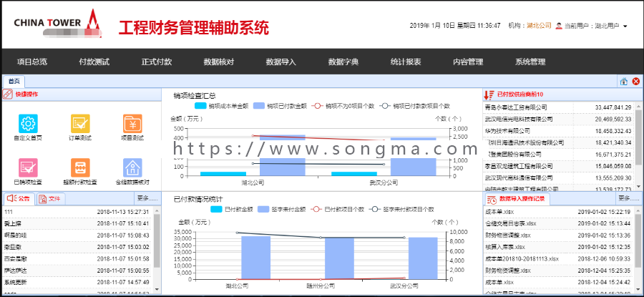Screen dimensions: 644x297
Task: Open the 项目总览 navigation menu
Action: (32, 62)
